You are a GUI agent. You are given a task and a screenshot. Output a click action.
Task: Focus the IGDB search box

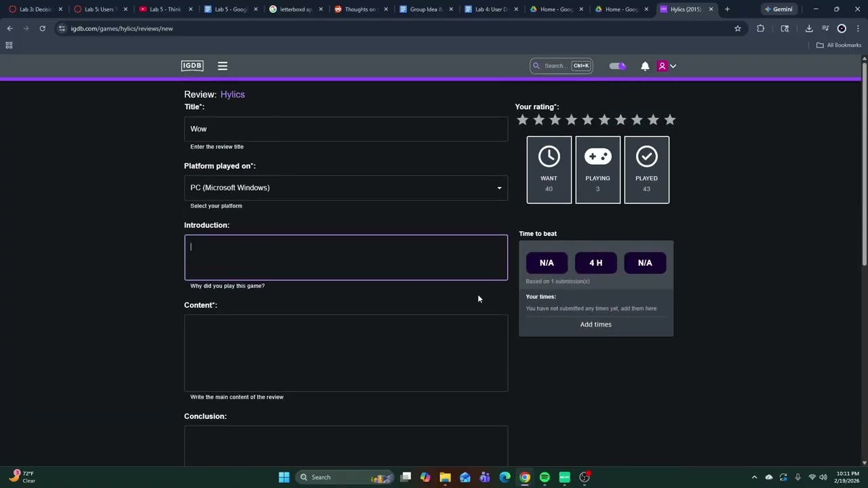[561, 66]
